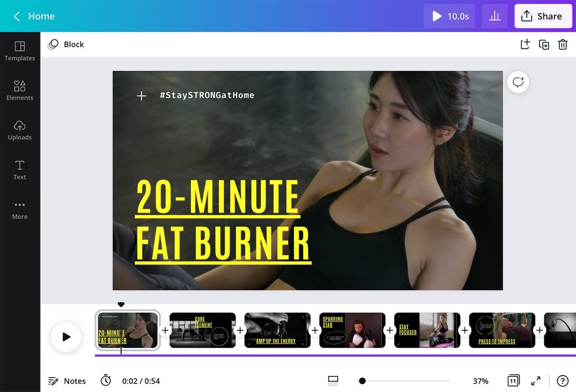Select the 20-MINUTE heading on canvas
This screenshot has height=392, width=576.
click(x=218, y=198)
